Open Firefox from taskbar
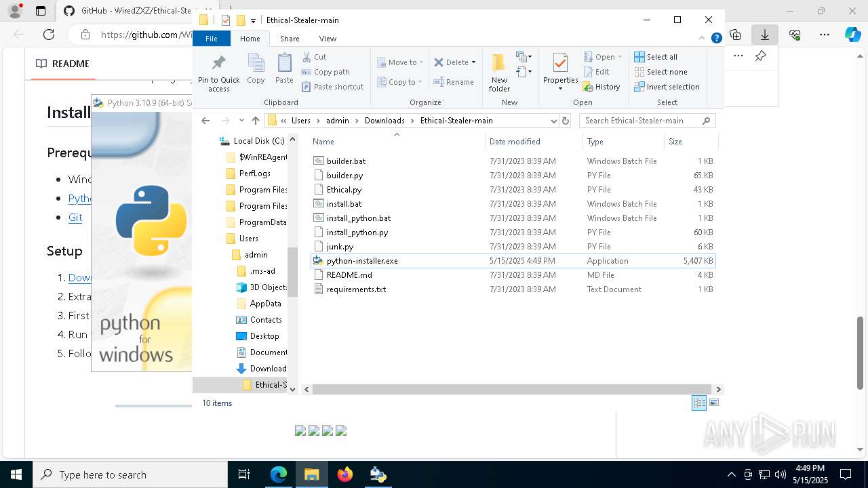 coord(345,474)
